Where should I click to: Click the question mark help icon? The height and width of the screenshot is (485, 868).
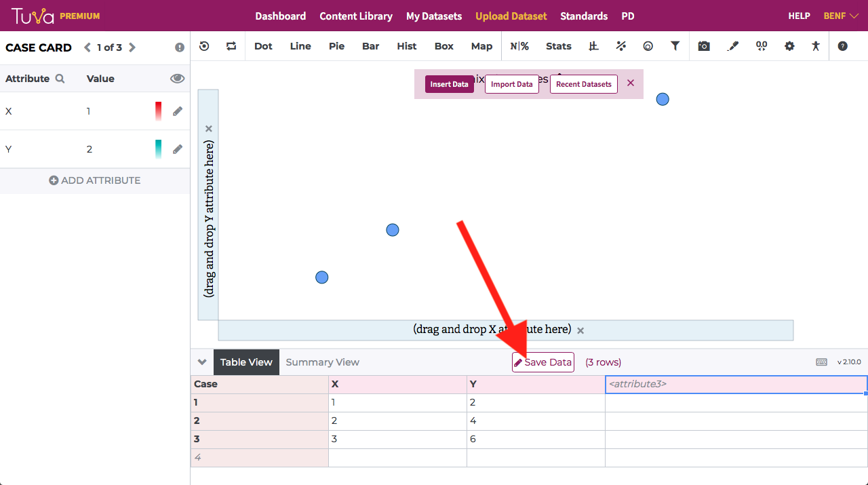click(x=843, y=46)
